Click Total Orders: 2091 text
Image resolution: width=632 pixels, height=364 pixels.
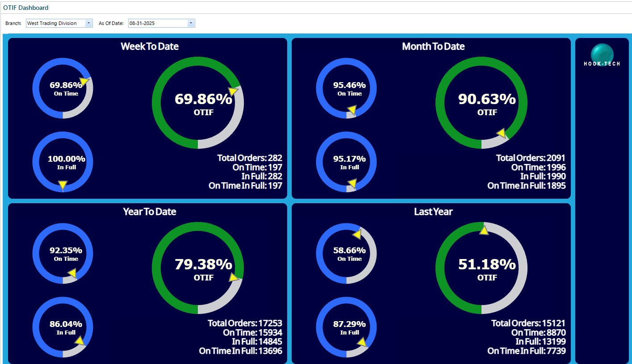(x=531, y=158)
